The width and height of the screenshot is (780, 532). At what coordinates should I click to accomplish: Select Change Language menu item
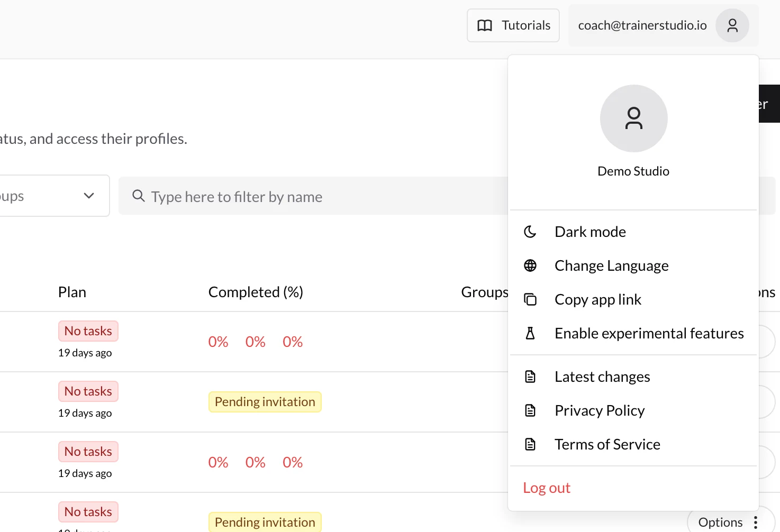[633, 265]
